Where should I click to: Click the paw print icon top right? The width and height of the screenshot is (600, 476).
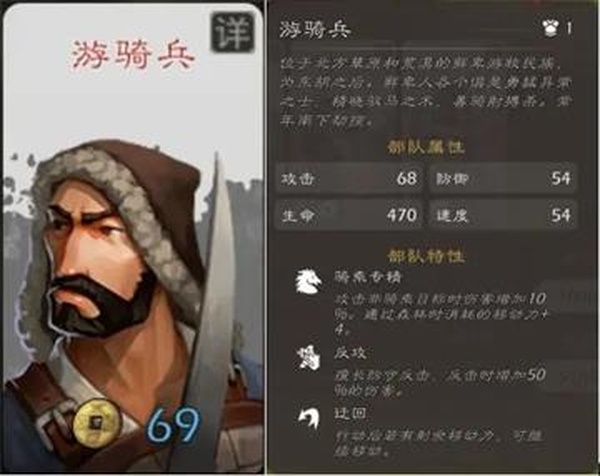[550, 28]
